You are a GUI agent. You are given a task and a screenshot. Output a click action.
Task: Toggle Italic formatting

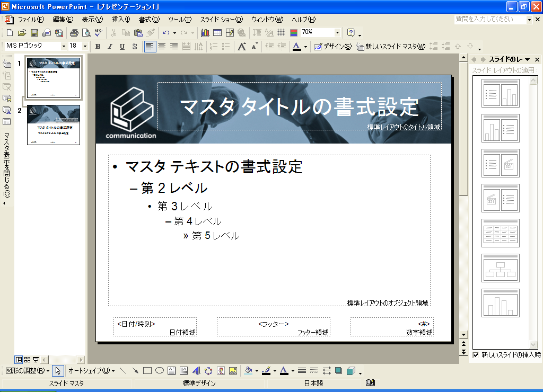click(x=110, y=47)
